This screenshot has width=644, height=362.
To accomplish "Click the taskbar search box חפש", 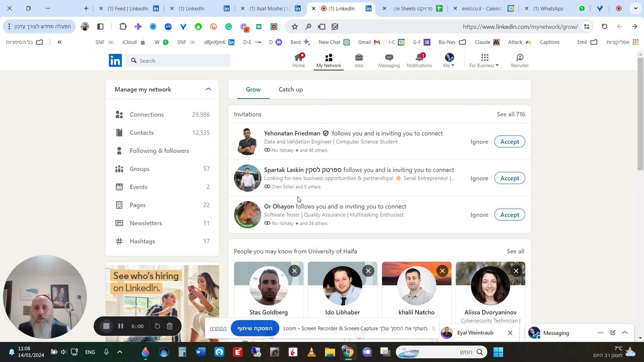I will click(x=443, y=352).
